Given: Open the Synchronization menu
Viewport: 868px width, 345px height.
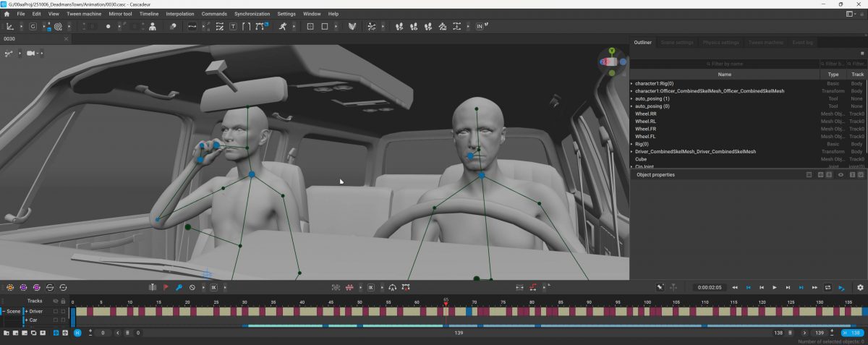Looking at the screenshot, I should coord(252,14).
